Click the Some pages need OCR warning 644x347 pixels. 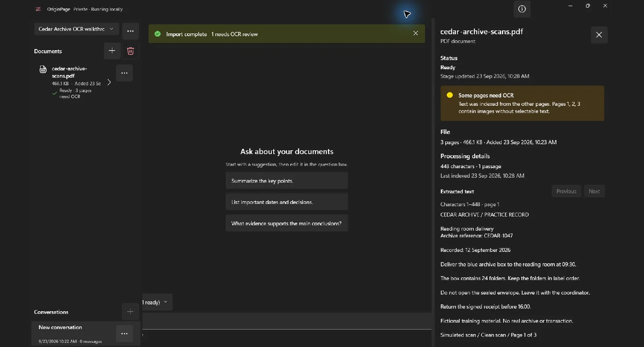click(522, 103)
